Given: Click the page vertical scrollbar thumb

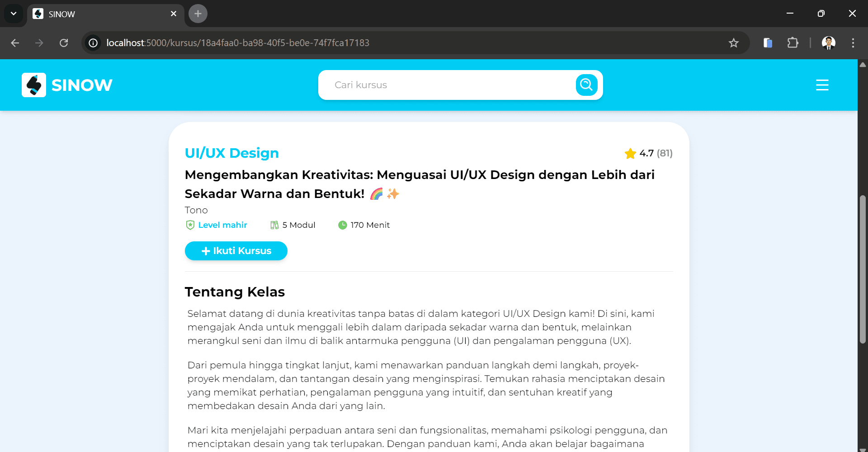Looking at the screenshot, I should (863, 269).
